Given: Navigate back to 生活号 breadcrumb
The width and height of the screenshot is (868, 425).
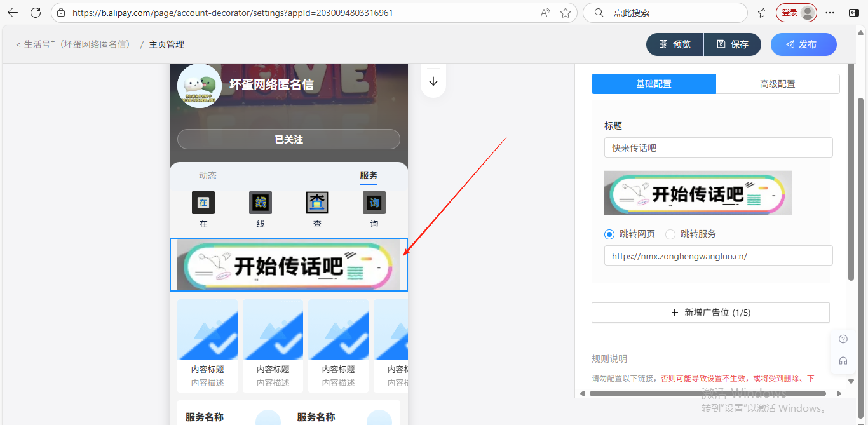Looking at the screenshot, I should [74, 44].
